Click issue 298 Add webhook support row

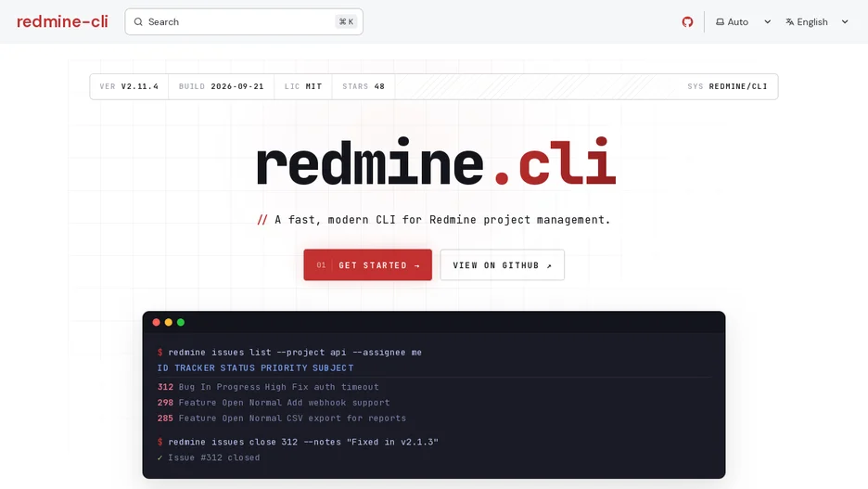[274, 403]
